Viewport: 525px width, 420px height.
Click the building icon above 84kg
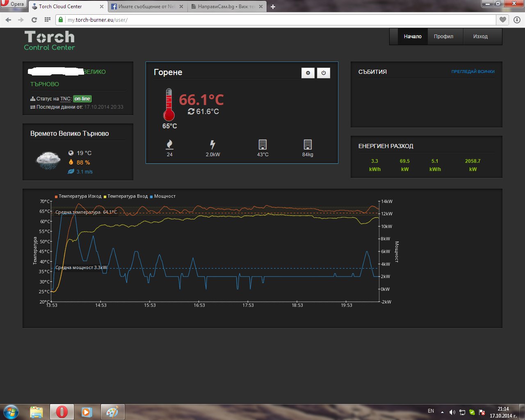(x=308, y=144)
